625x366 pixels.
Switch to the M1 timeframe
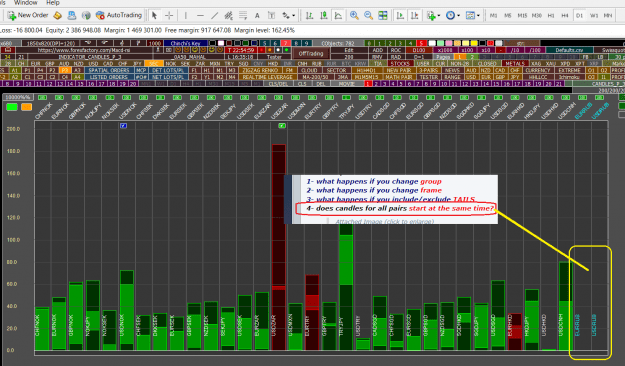tap(493, 16)
